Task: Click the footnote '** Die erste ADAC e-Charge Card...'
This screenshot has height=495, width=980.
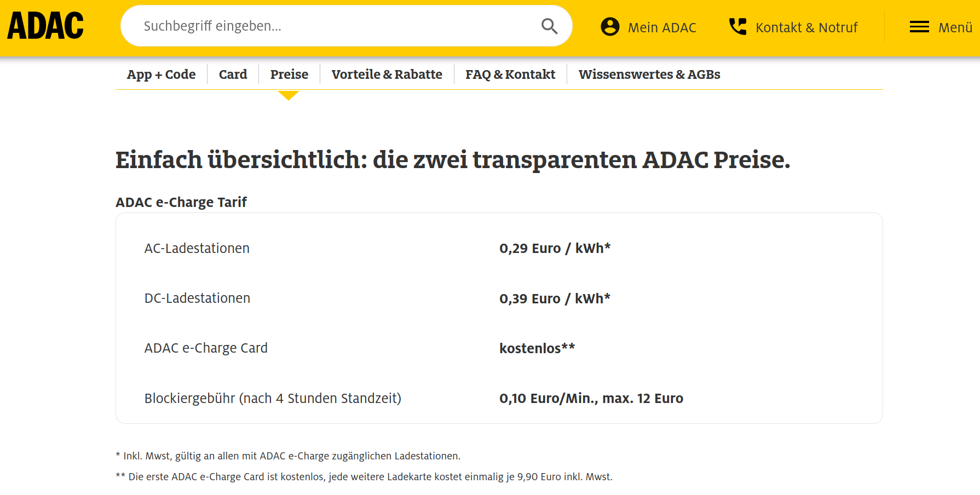Action: [364, 477]
